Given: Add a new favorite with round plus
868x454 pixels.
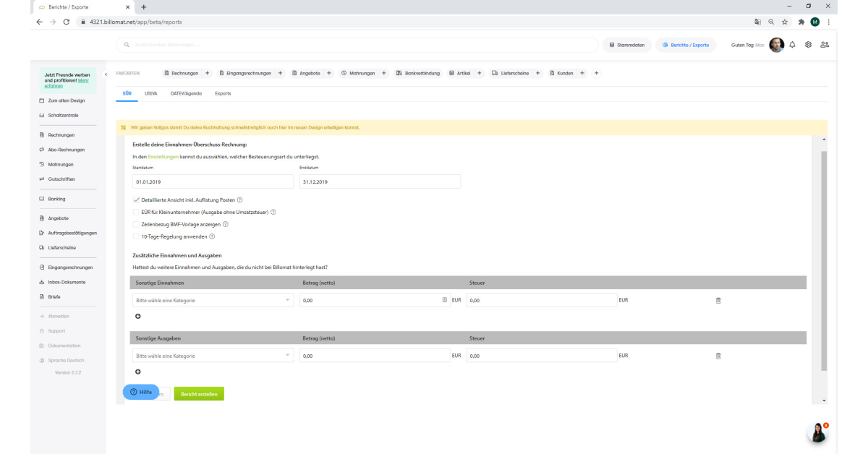Looking at the screenshot, I should [596, 73].
